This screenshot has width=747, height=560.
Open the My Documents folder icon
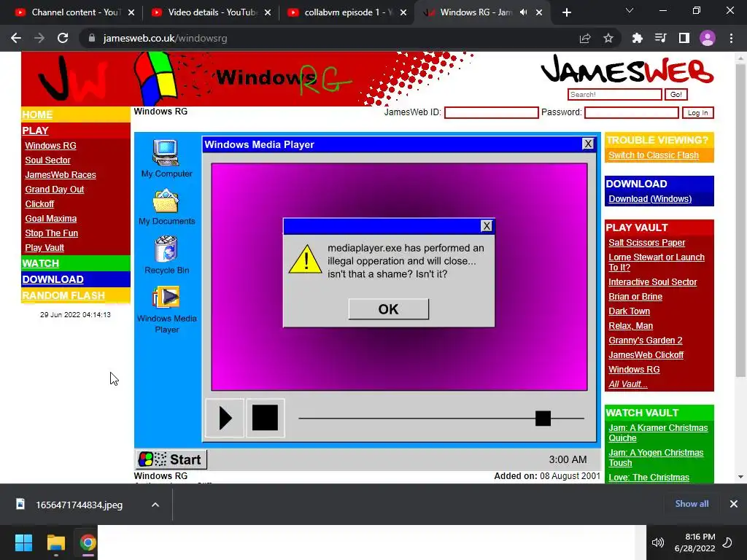point(166,206)
